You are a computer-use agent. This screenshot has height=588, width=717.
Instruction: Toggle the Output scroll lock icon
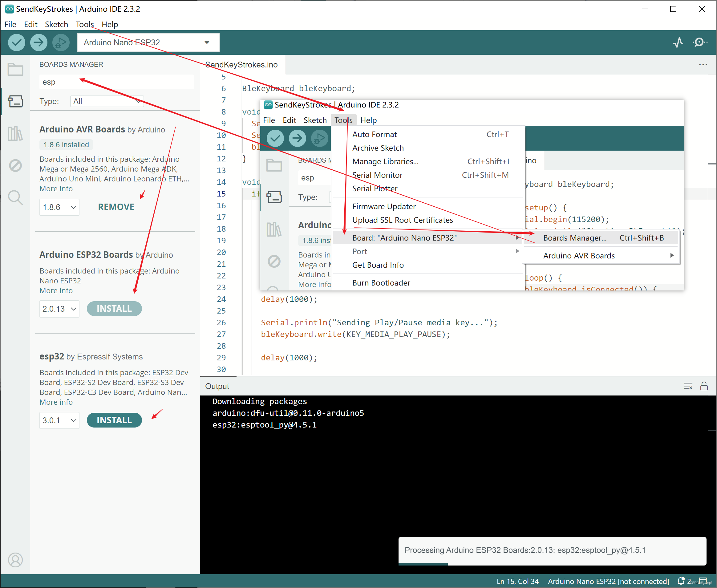point(704,386)
